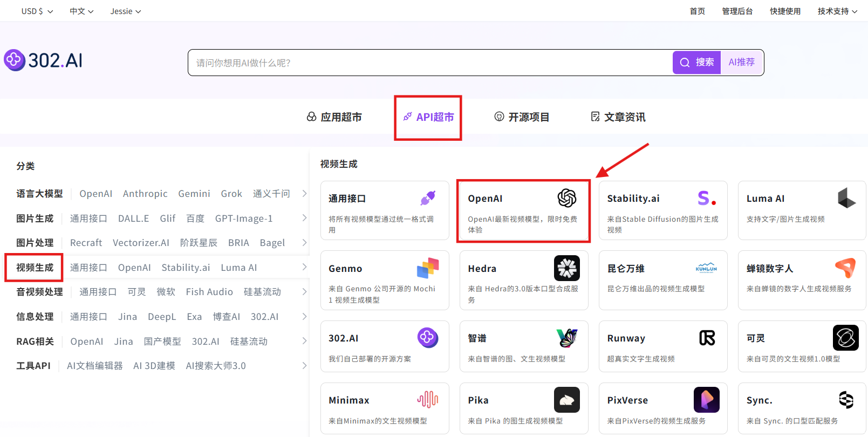The height and width of the screenshot is (437, 868).
Task: Switch to the 应用超市 tab
Action: (x=334, y=117)
